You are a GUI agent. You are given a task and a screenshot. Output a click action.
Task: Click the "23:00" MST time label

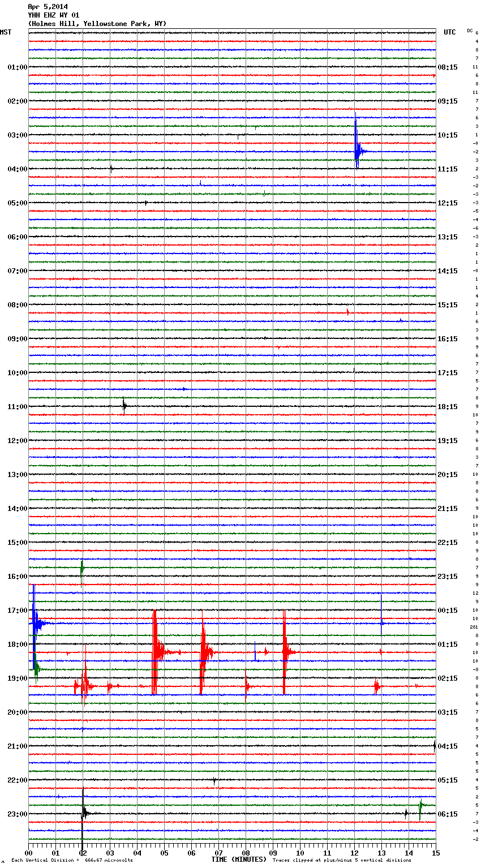(18, 814)
